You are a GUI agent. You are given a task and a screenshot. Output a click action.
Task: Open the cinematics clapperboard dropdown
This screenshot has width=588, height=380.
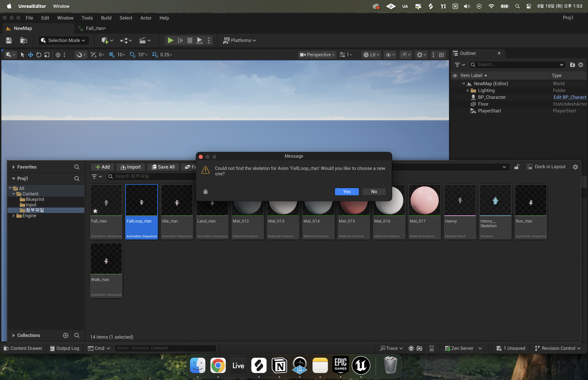145,40
